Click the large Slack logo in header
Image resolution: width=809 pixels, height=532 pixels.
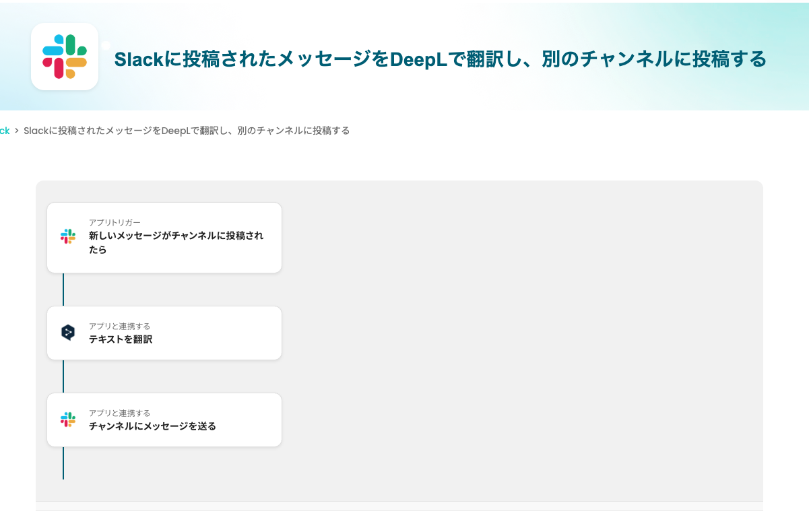coord(65,57)
